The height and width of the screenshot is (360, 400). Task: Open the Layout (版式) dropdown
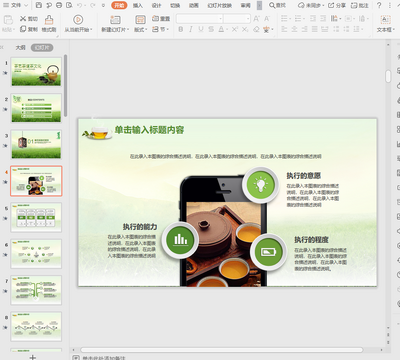coord(141,29)
